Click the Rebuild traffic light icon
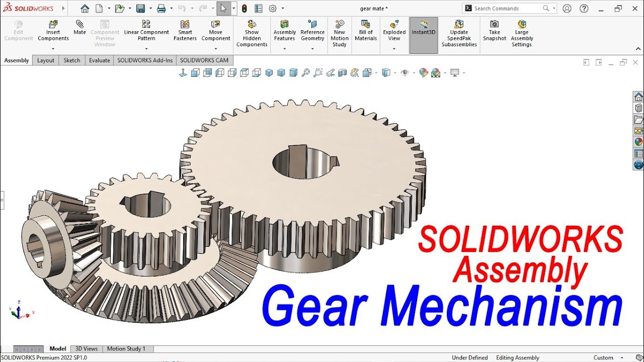 click(x=245, y=9)
